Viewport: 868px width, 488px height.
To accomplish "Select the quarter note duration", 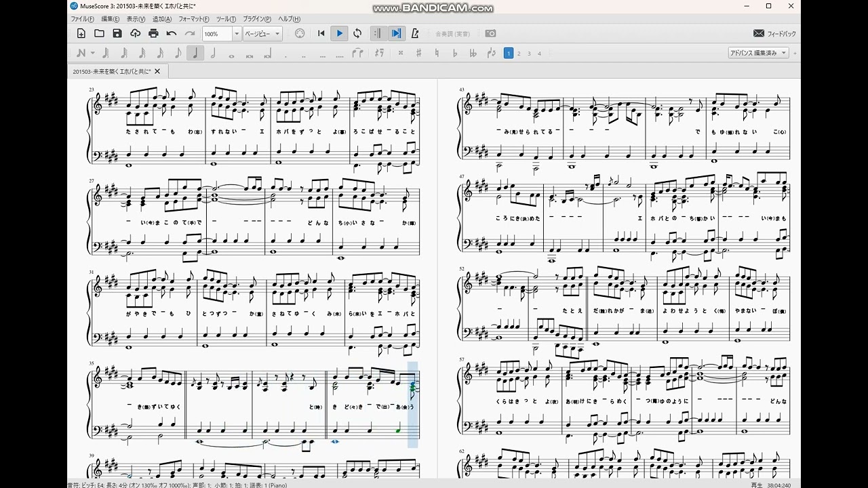I will click(x=195, y=53).
